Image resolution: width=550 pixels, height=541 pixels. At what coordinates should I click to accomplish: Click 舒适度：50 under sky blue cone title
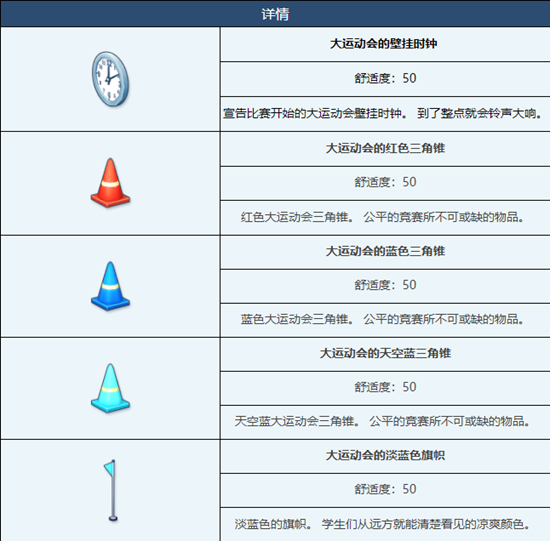pyautogui.click(x=385, y=387)
